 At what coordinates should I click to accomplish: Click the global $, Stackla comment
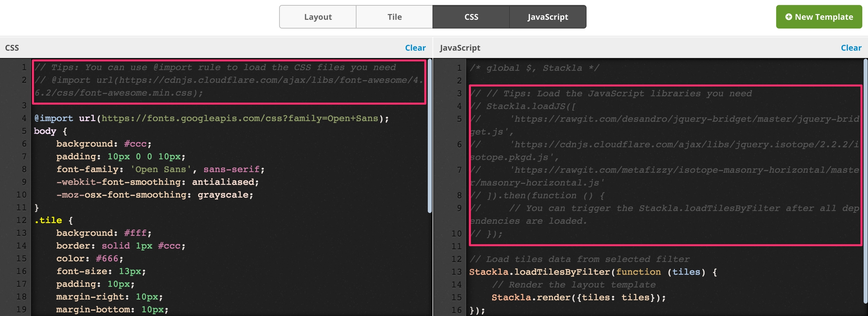click(x=534, y=68)
